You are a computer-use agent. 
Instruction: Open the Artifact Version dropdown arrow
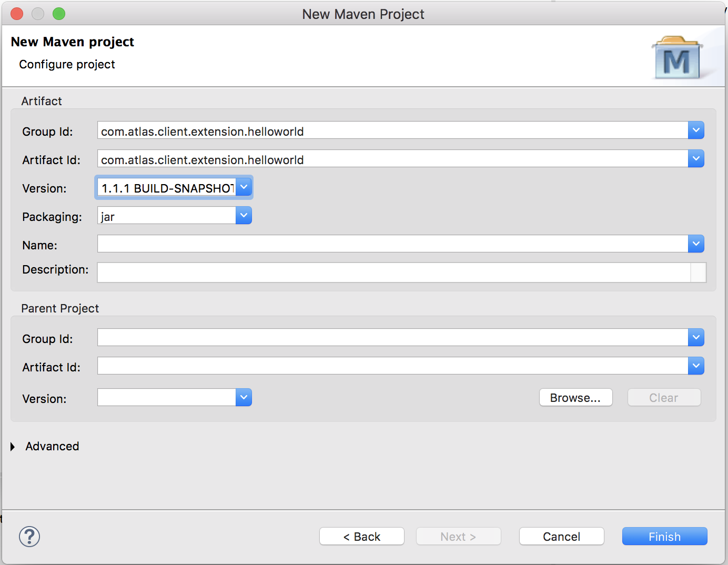click(244, 187)
